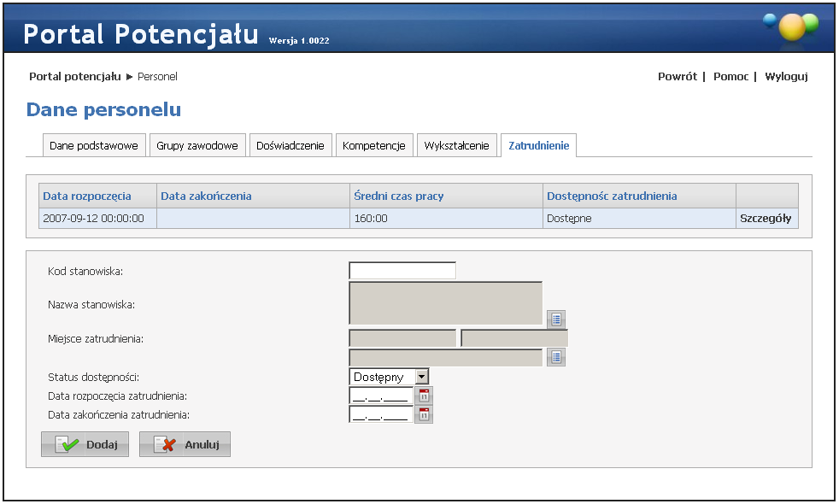Focus the Data zakończenia zatrudnienia date field

[381, 414]
